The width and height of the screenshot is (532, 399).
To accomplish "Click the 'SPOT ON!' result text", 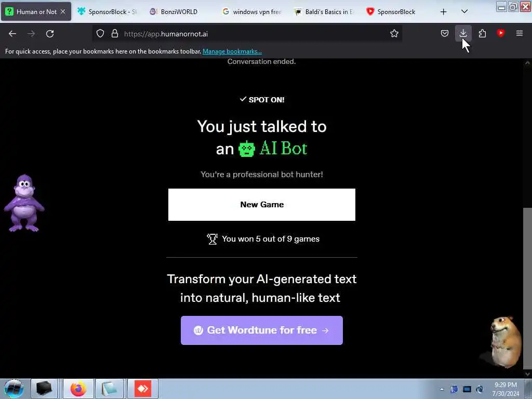I will 267,100.
